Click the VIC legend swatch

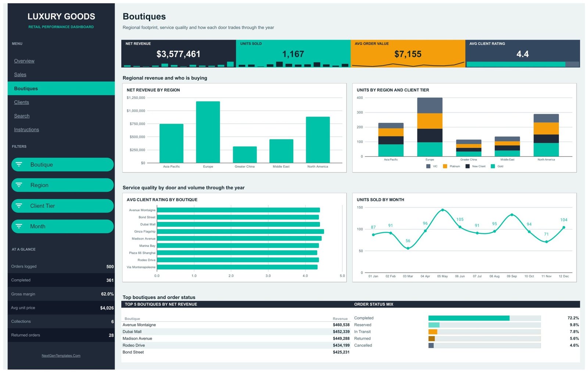click(428, 166)
